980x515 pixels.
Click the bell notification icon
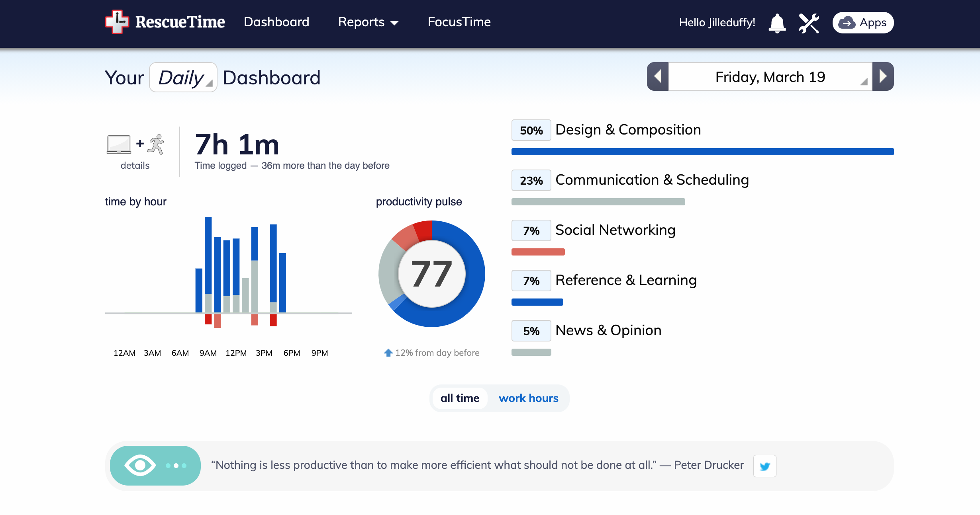tap(777, 21)
